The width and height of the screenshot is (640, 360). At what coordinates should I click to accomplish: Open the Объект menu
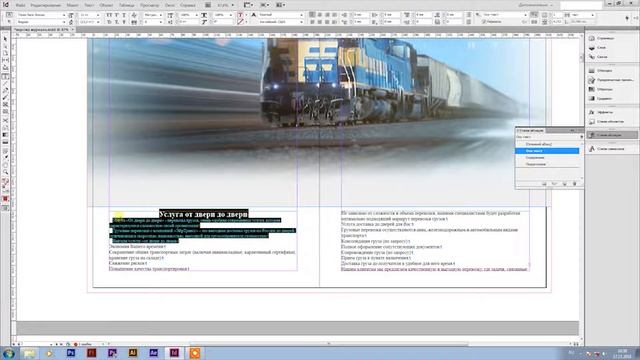(x=106, y=5)
